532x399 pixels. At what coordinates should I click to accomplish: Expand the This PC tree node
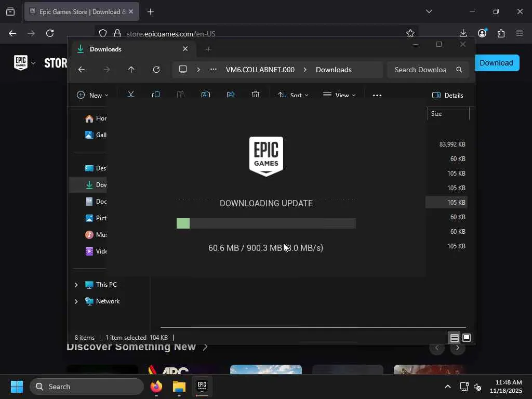(x=76, y=285)
